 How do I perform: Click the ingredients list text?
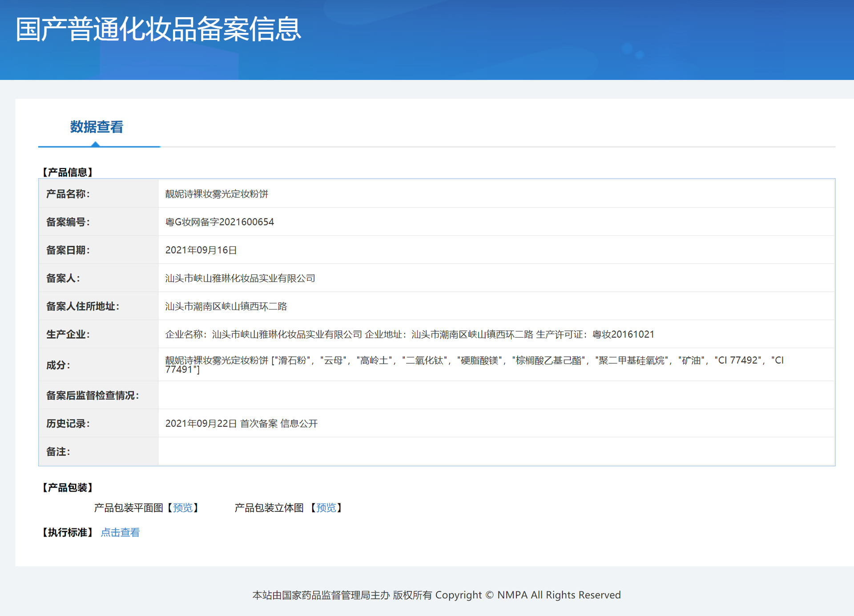[474, 361]
